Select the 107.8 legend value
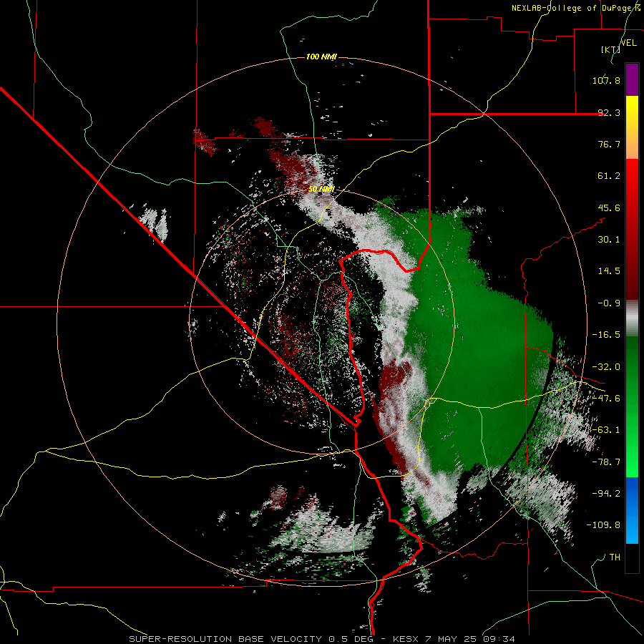 (x=606, y=80)
